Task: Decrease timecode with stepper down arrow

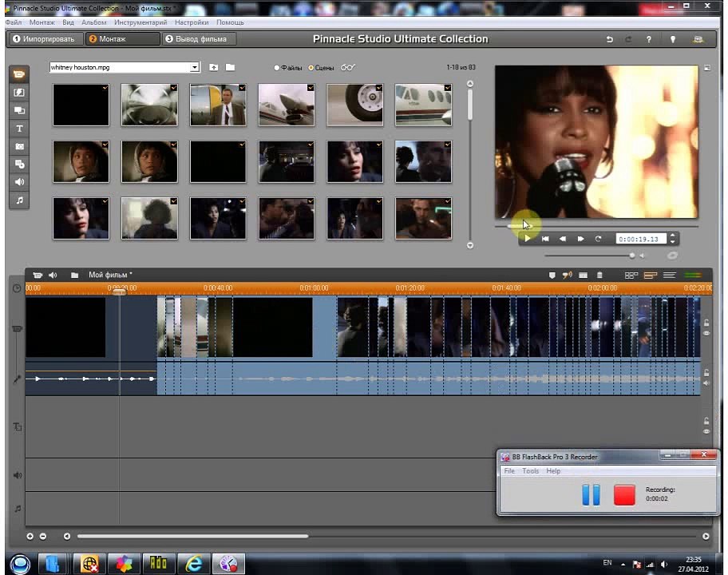Action: 672,242
